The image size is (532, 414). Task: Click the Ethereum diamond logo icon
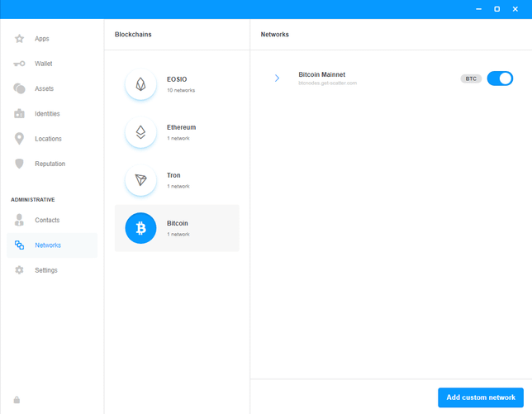[x=140, y=132]
